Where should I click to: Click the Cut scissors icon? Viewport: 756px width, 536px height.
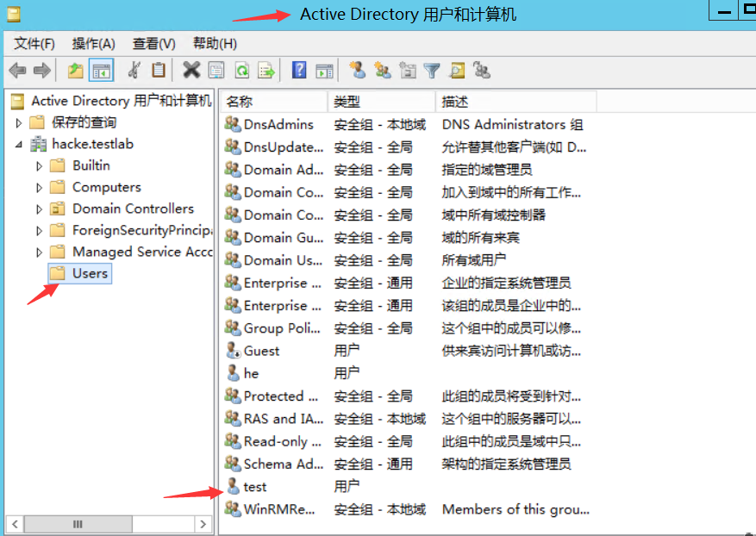click(x=134, y=71)
